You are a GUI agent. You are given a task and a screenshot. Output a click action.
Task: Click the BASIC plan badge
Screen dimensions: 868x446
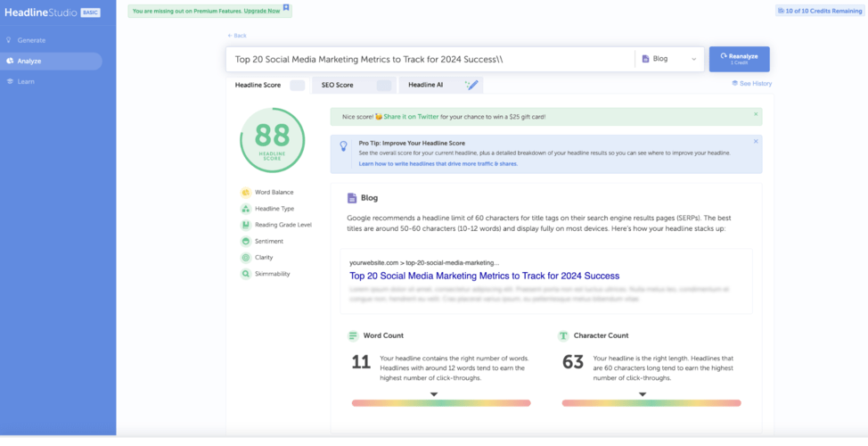(x=90, y=12)
